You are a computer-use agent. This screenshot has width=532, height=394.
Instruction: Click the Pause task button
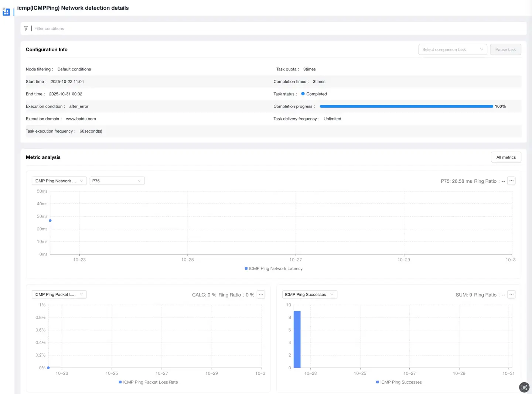click(x=505, y=49)
